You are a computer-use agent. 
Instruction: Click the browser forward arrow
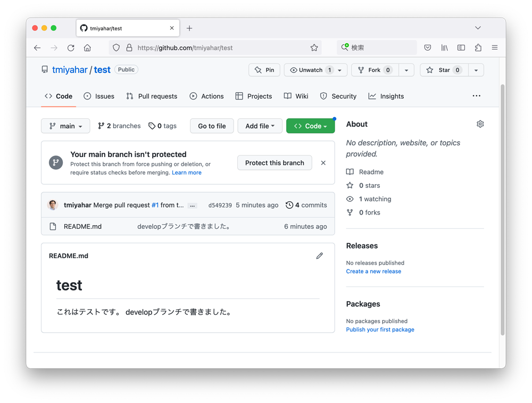pyautogui.click(x=54, y=48)
